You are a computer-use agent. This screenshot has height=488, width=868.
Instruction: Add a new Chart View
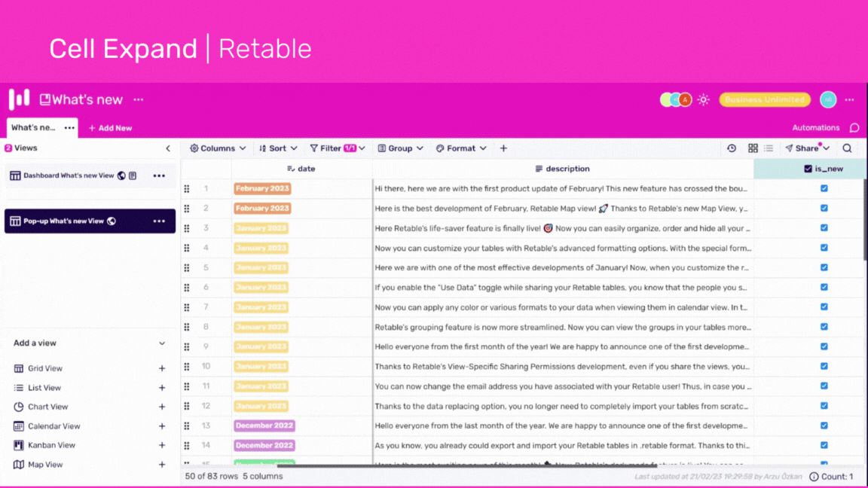coord(162,407)
